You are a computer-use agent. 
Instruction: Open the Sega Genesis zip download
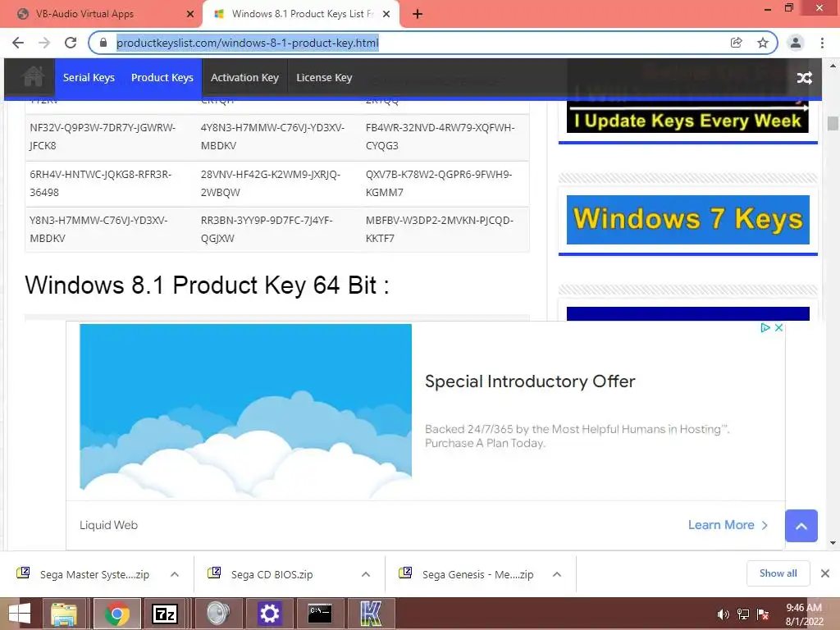click(x=477, y=574)
